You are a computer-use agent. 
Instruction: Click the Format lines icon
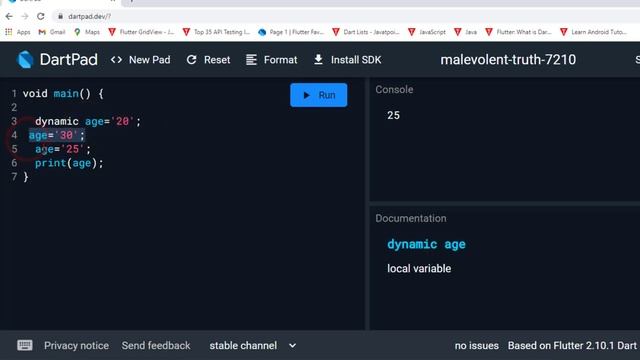tap(251, 60)
